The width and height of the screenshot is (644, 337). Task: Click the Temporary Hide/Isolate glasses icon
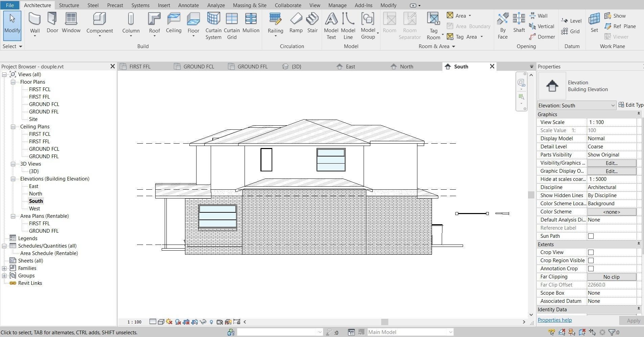click(x=203, y=322)
